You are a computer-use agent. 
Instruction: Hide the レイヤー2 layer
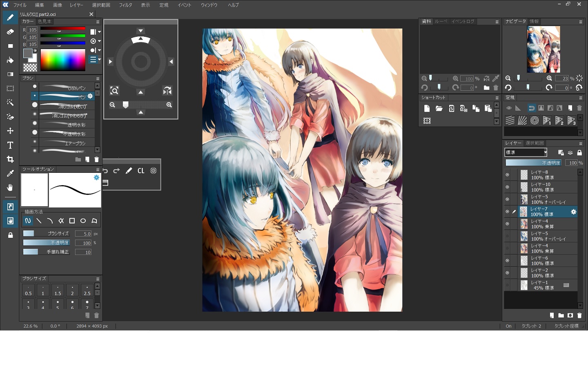point(507,273)
